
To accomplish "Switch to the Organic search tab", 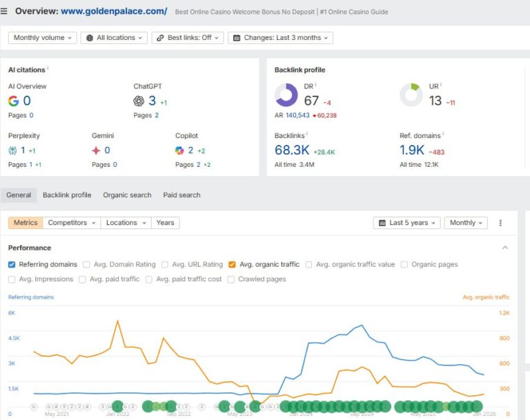I will pos(127,195).
